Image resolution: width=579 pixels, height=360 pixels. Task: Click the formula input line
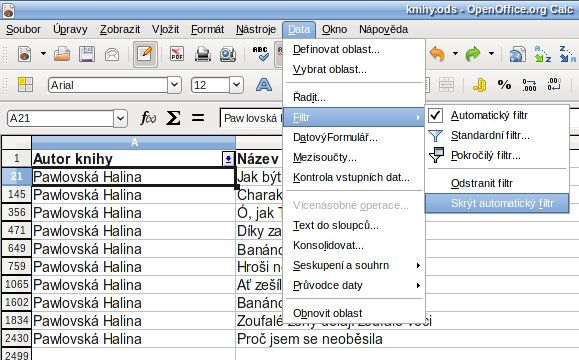[x=251, y=118]
